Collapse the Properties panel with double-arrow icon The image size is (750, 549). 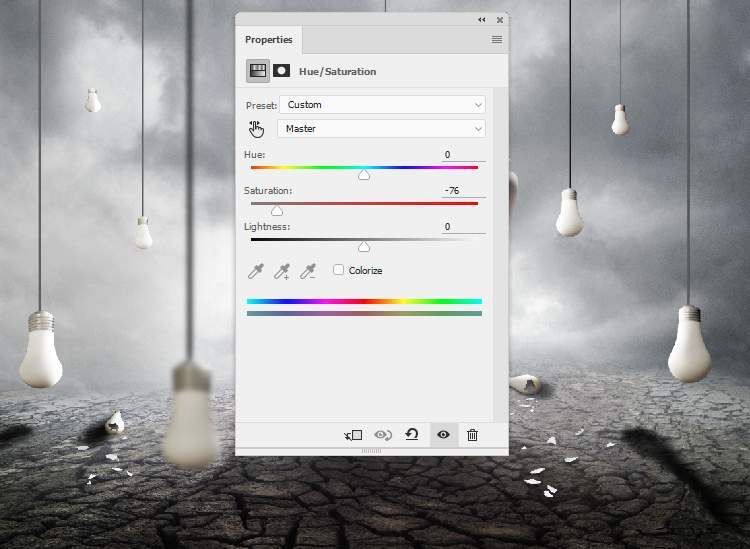(482, 20)
